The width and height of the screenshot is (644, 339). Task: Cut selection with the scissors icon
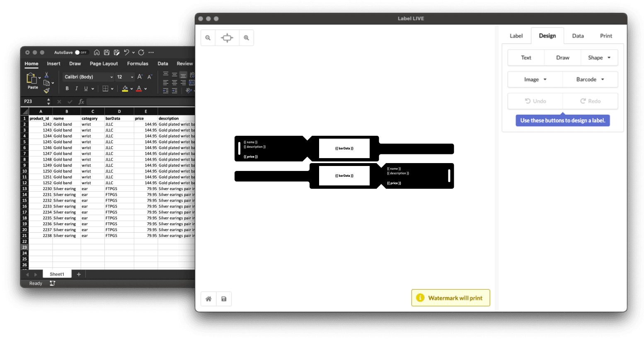[46, 75]
